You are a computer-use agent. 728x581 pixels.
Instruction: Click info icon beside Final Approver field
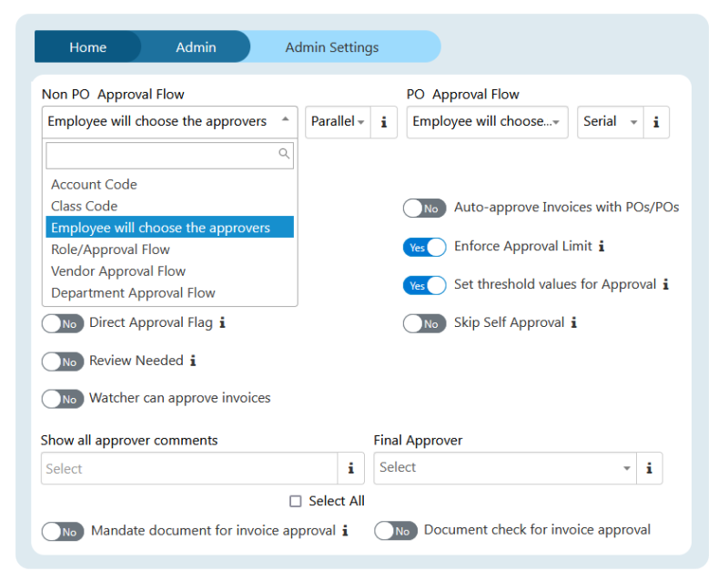(649, 468)
